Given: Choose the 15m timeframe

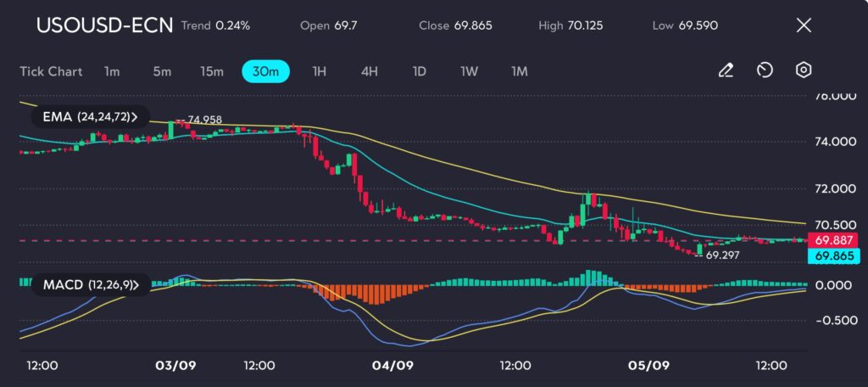Looking at the screenshot, I should (212, 71).
